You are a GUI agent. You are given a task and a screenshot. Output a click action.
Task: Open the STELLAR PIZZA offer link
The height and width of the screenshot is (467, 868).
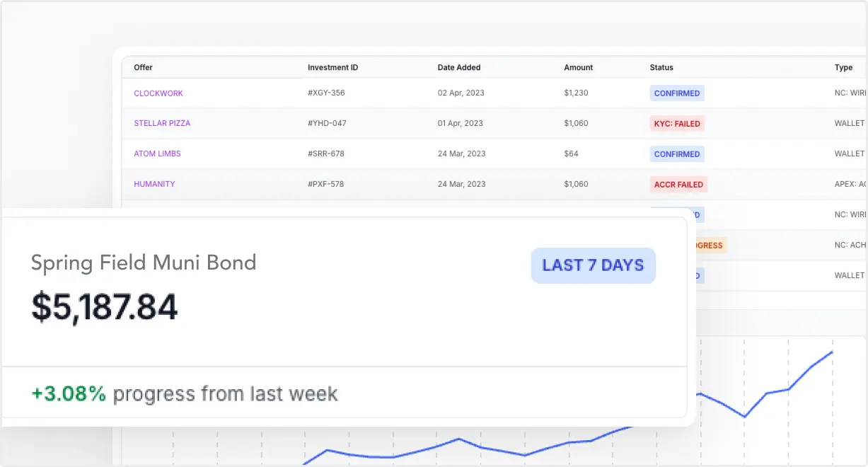162,123
